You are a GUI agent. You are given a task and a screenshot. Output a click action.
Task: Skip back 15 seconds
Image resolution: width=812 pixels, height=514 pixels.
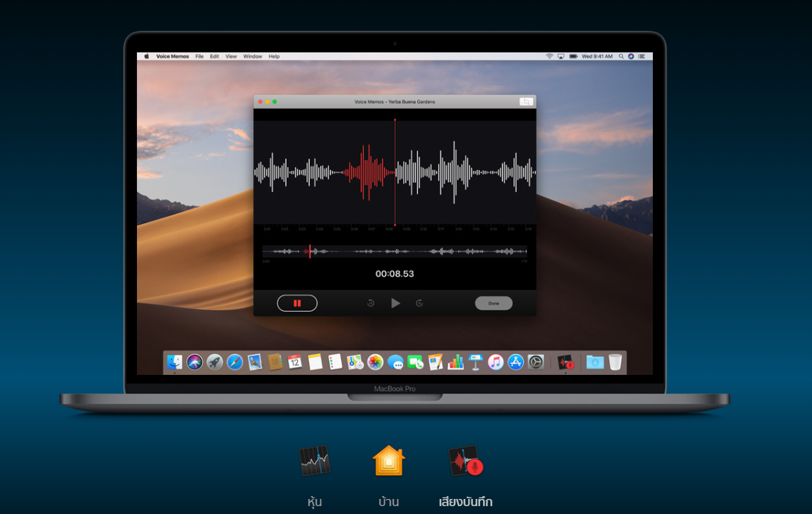371,303
